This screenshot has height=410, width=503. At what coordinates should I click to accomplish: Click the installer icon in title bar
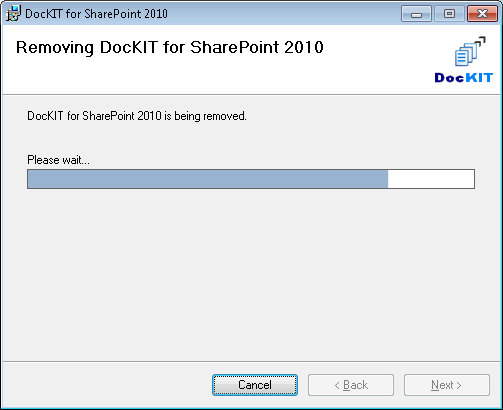pos(13,14)
